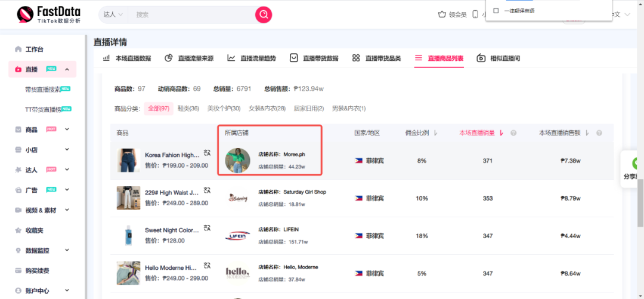Click the 工作台 home icon
This screenshot has height=299, width=644.
point(18,50)
